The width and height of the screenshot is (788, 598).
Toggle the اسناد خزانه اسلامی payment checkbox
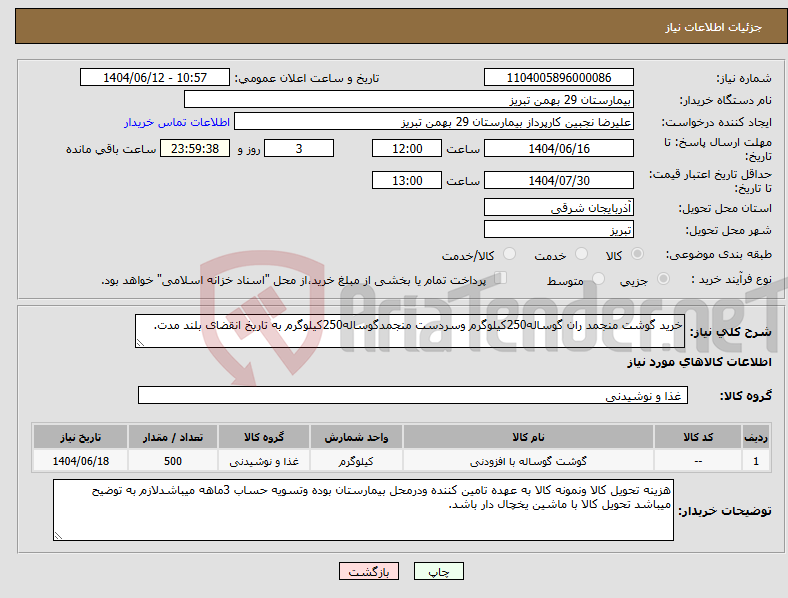pyautogui.click(x=501, y=277)
